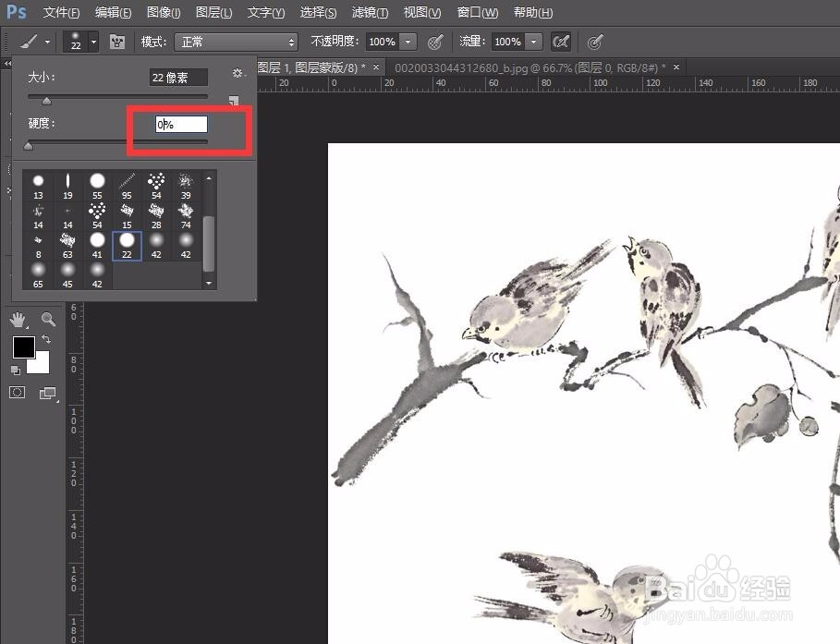The image size is (840, 644).
Task: Click the 流量 100% value field
Action: tap(508, 42)
